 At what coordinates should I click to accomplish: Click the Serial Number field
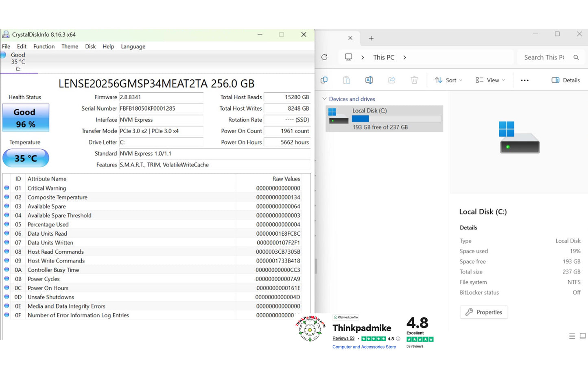pos(161,109)
